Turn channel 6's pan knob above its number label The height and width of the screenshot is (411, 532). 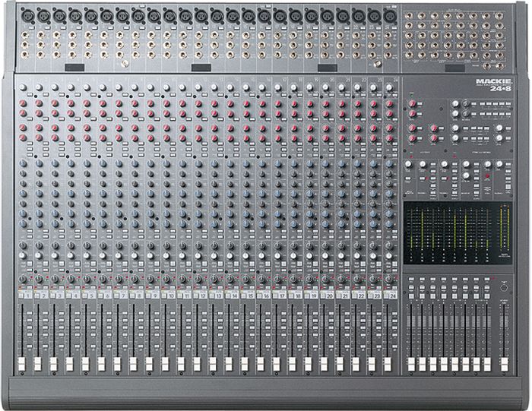103,280
